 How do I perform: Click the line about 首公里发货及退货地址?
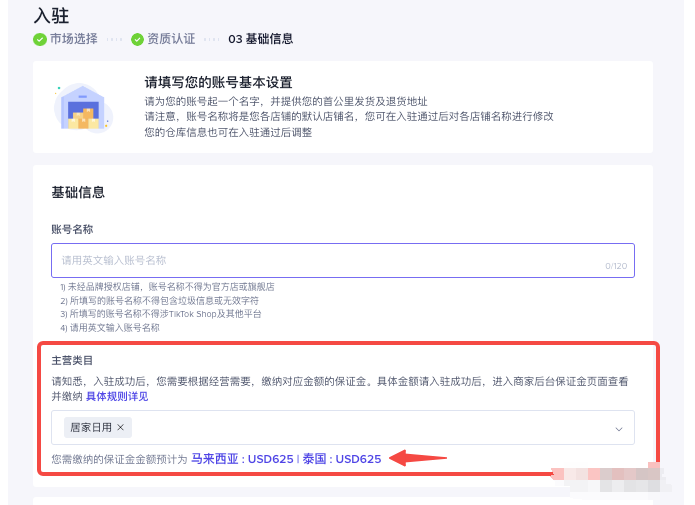click(x=286, y=102)
